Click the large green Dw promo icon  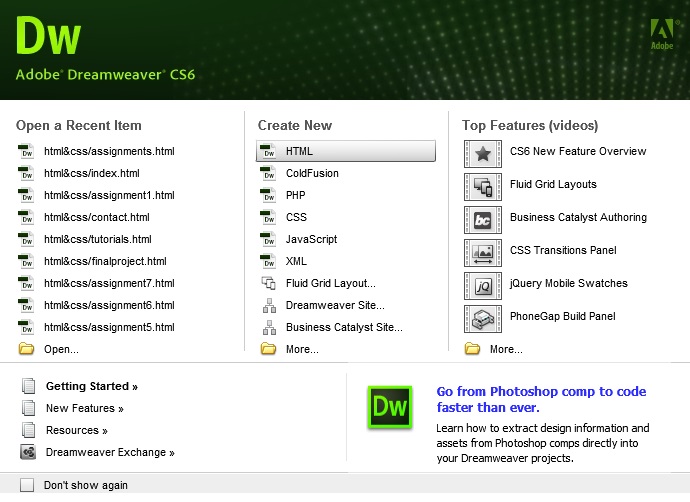click(x=390, y=407)
